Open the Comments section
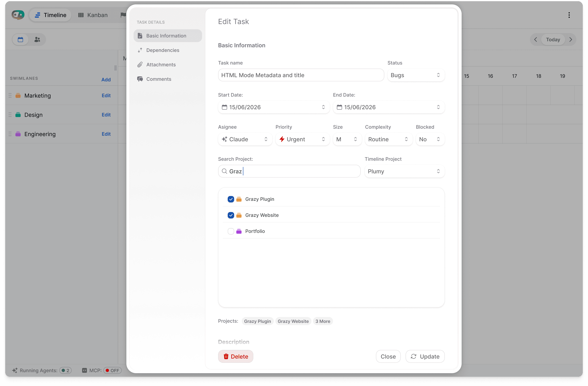Viewport: 588px width, 386px height. [168, 79]
